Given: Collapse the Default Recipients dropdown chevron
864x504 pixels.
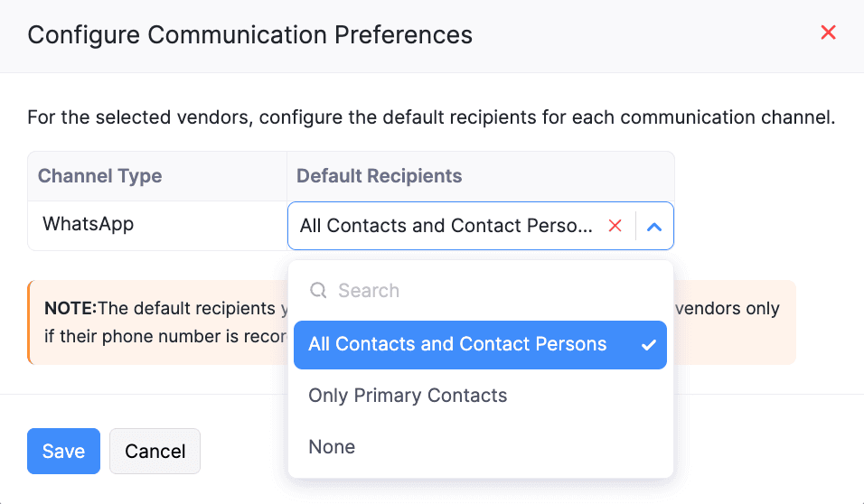Looking at the screenshot, I should click(655, 227).
